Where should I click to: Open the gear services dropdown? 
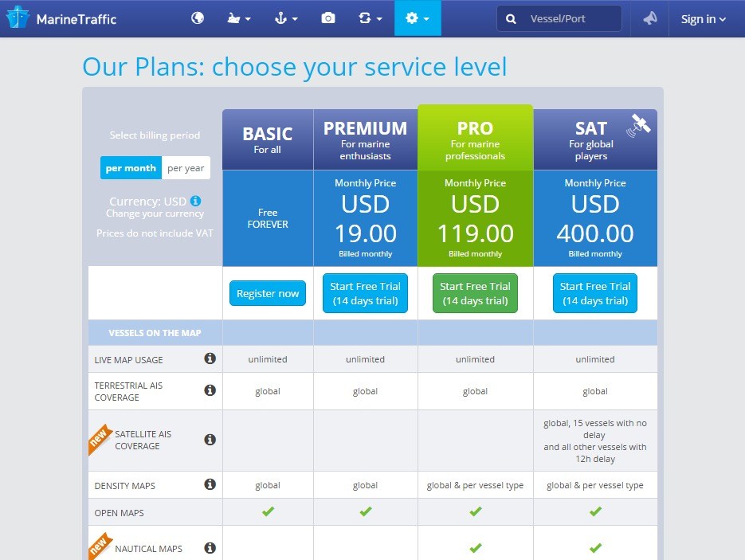418,18
